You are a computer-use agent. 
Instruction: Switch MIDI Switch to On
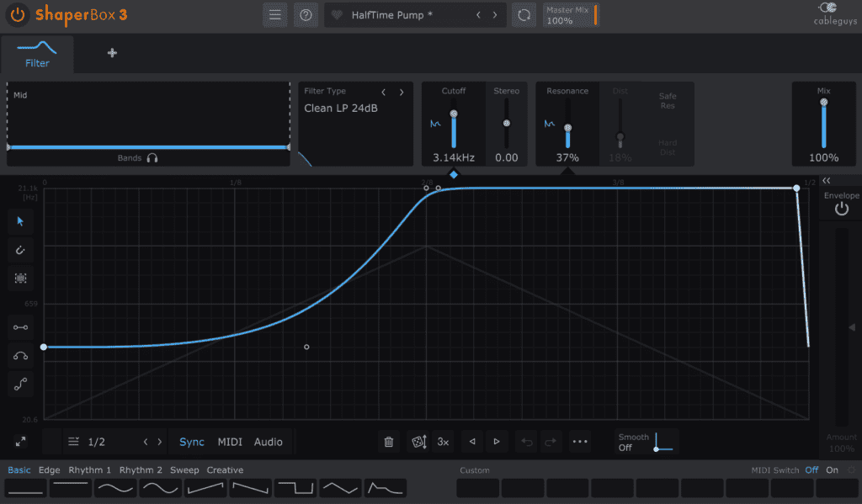pos(832,470)
